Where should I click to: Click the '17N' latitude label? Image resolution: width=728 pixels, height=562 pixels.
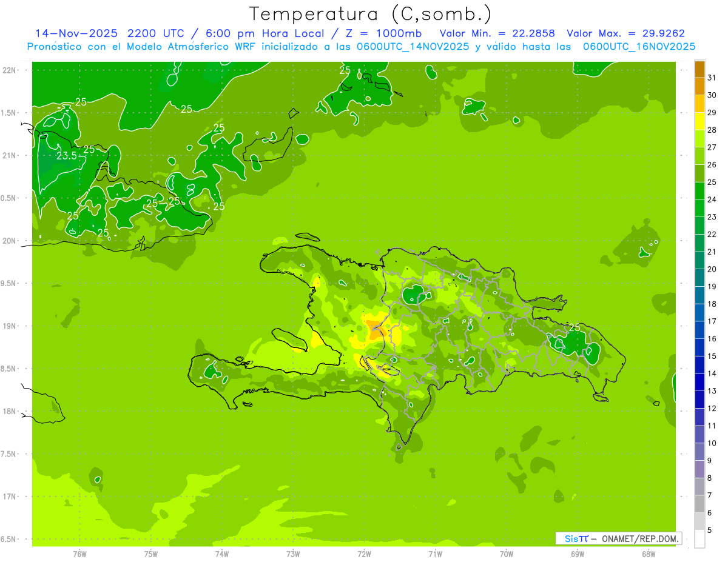tap(8, 497)
